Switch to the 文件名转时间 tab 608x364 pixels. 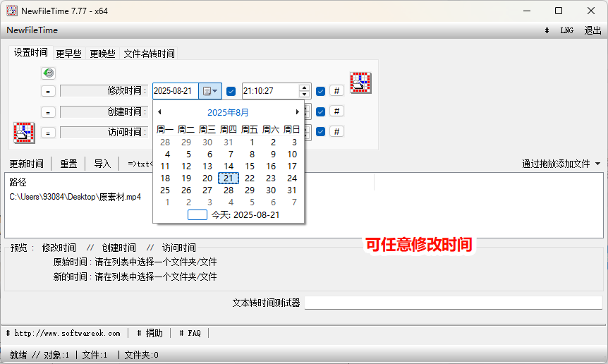[x=150, y=54]
